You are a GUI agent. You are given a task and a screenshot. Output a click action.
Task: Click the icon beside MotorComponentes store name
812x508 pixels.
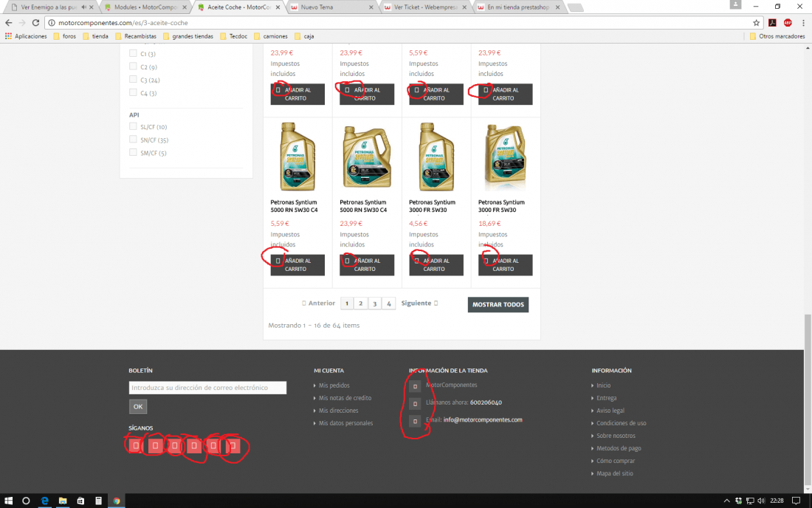coord(415,386)
